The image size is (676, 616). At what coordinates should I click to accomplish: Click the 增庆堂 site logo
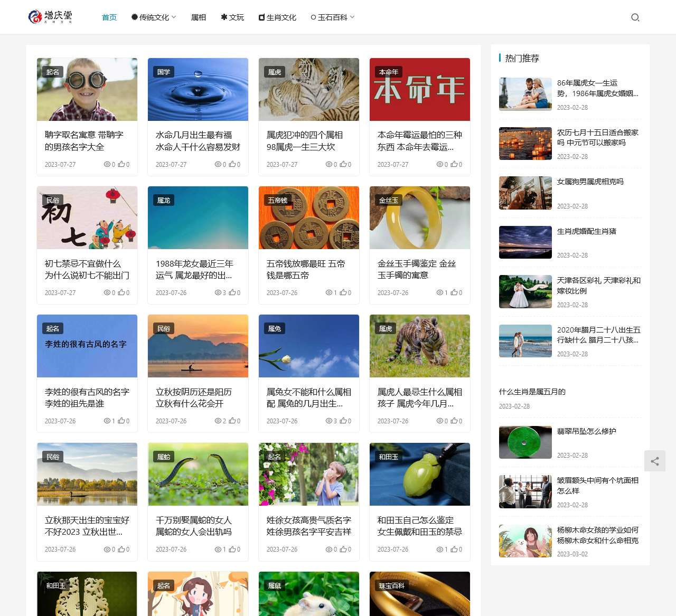[50, 17]
